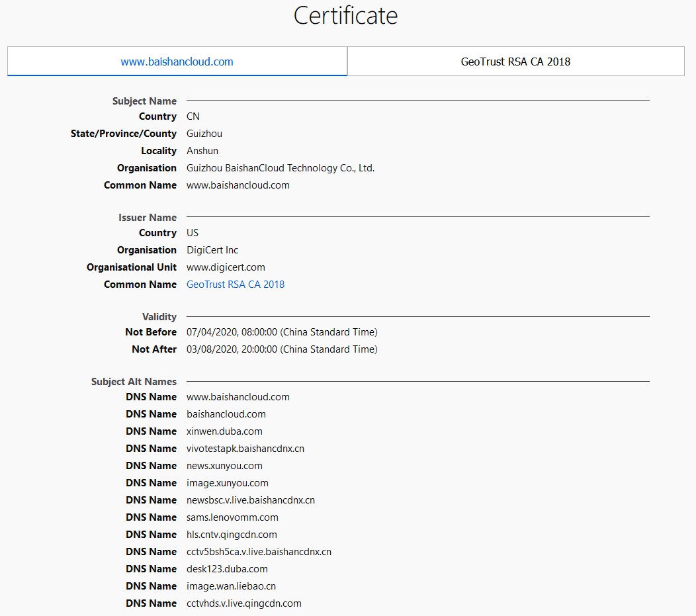The image size is (696, 616).
Task: Select the news.xunyou.com DNS name
Action: coord(224,466)
